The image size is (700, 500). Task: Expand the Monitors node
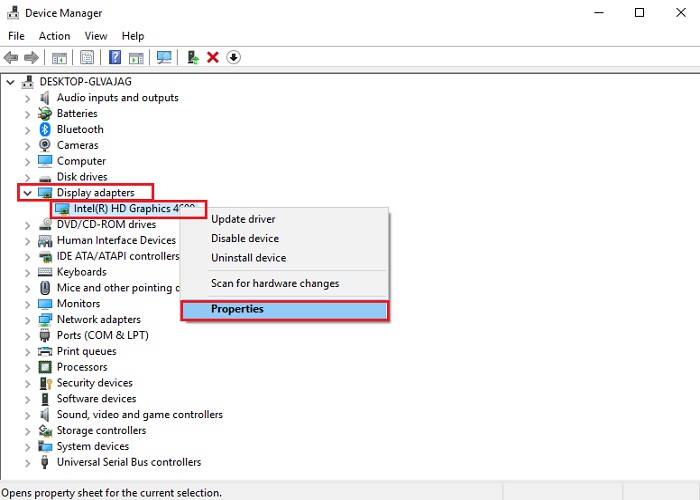click(28, 304)
